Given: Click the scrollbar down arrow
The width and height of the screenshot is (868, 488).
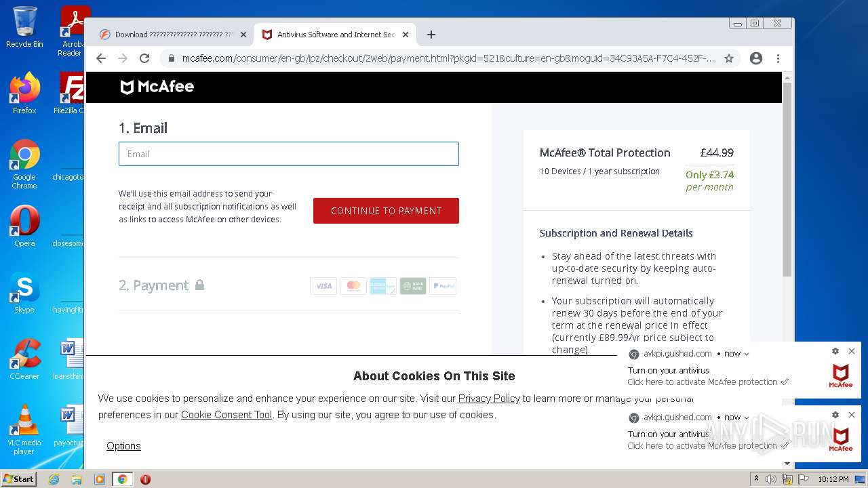Looking at the screenshot, I should tap(787, 464).
